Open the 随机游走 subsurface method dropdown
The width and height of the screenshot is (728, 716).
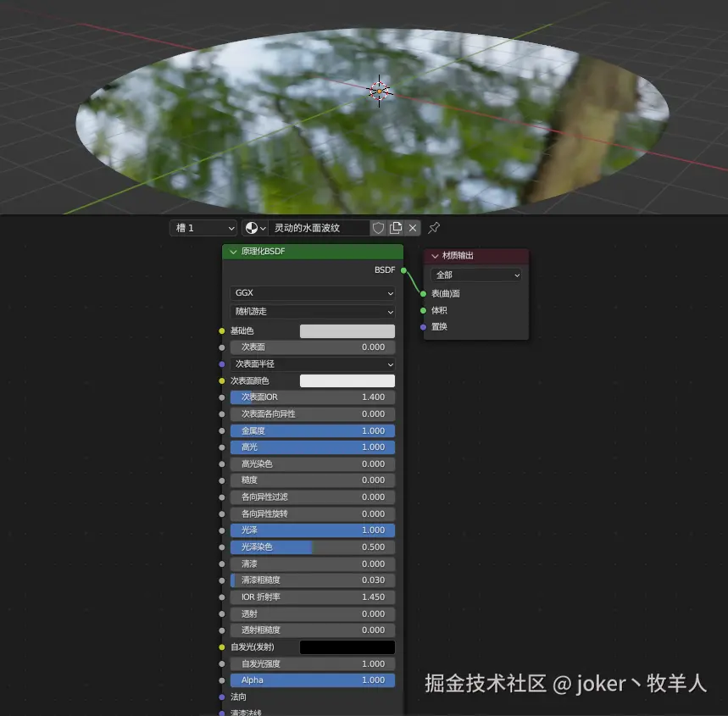[x=312, y=311]
